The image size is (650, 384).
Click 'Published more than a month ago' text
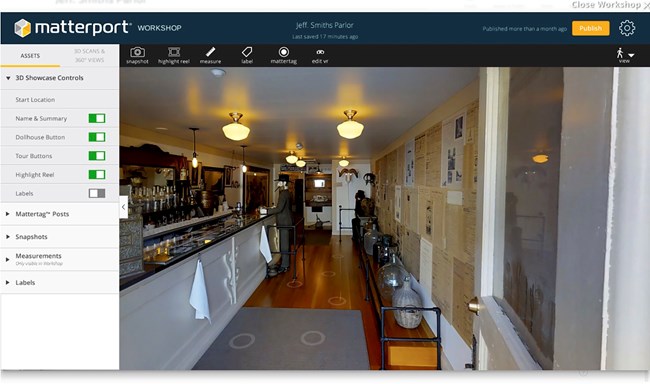524,29
